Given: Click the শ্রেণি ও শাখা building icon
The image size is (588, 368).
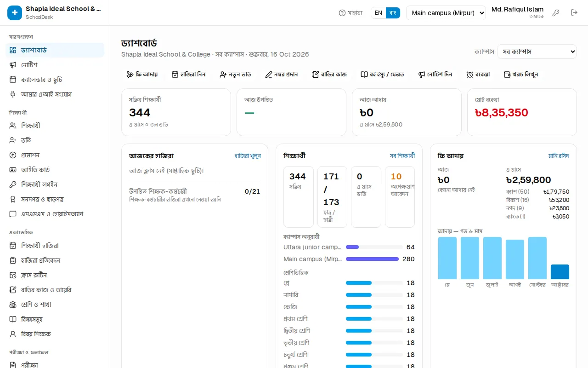Looking at the screenshot, I should pyautogui.click(x=13, y=305).
